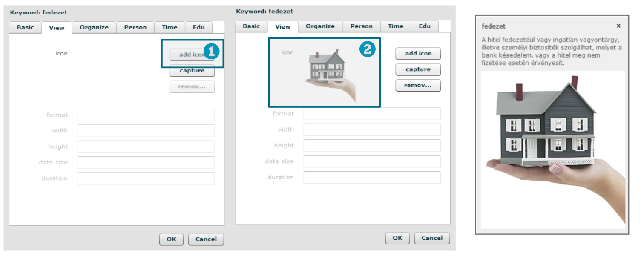Open the Time tab in the right dialog
The width and height of the screenshot is (644, 256).
click(x=395, y=26)
